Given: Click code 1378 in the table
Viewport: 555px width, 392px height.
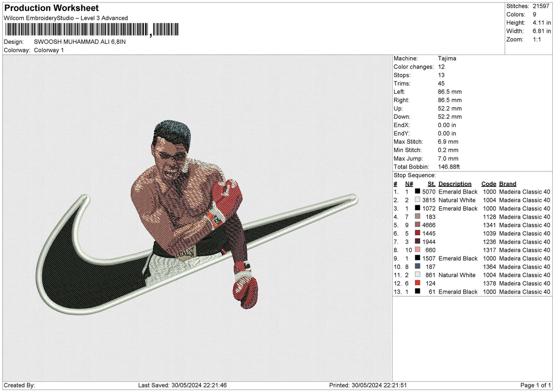Looking at the screenshot, I should pyautogui.click(x=489, y=283).
